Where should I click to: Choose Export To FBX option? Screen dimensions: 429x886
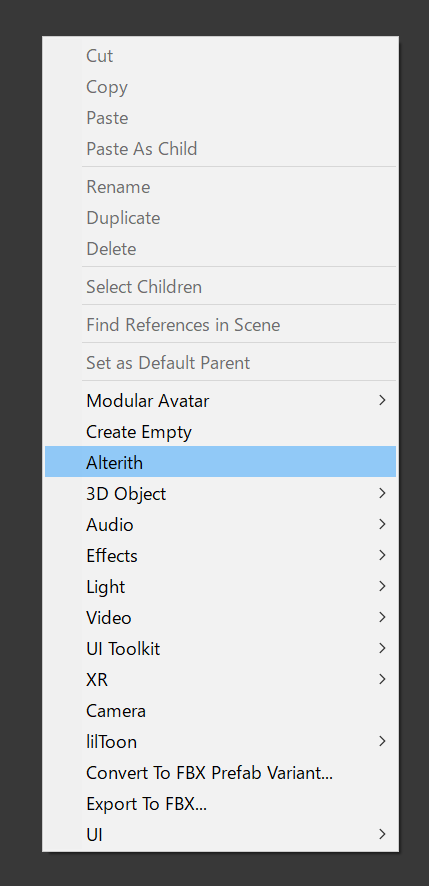[220, 803]
